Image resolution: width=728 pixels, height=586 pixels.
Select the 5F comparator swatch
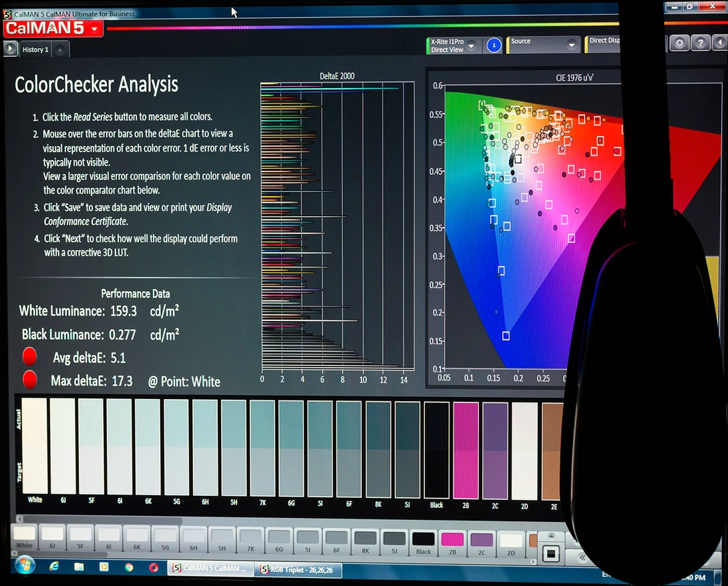click(x=92, y=447)
